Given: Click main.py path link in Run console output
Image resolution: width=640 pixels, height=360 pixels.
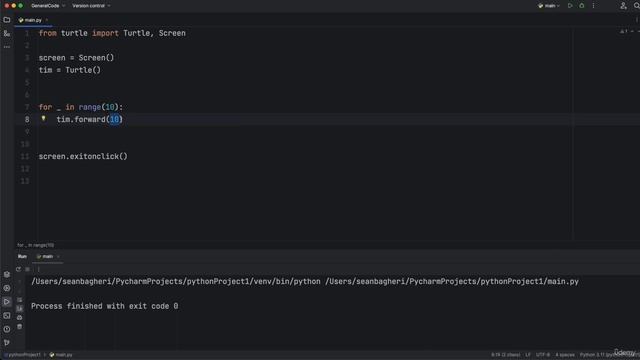Looking at the screenshot, I should coord(452,281).
